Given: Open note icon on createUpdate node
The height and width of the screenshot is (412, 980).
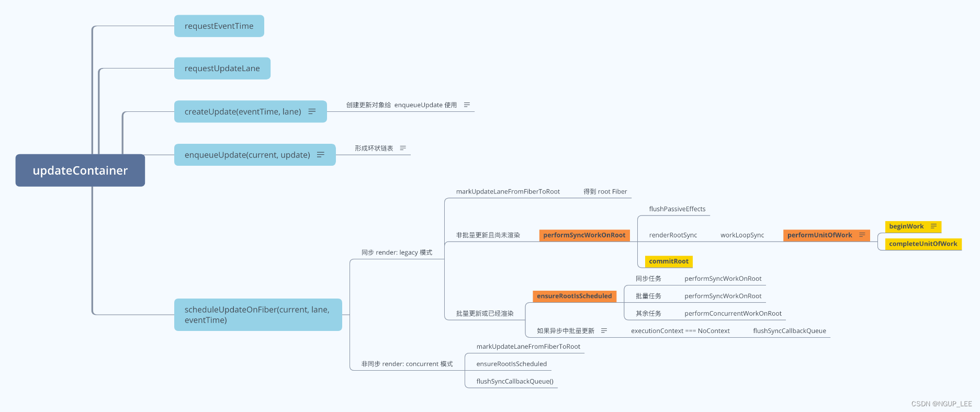Looking at the screenshot, I should pos(312,111).
